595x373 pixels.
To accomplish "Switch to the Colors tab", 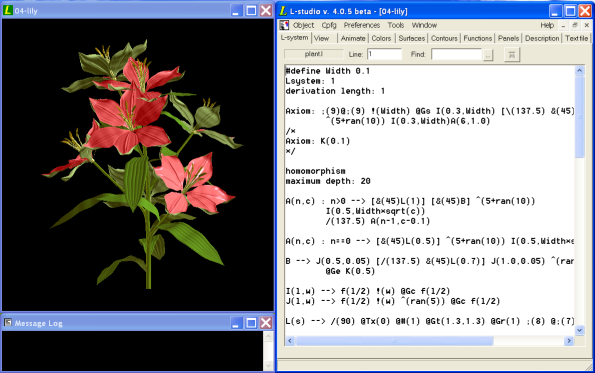I will tap(381, 38).
